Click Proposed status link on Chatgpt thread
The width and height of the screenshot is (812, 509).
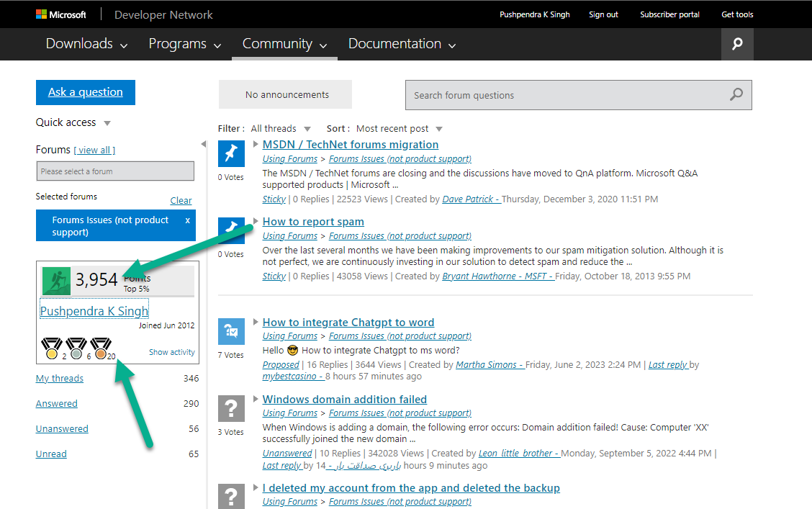point(281,365)
